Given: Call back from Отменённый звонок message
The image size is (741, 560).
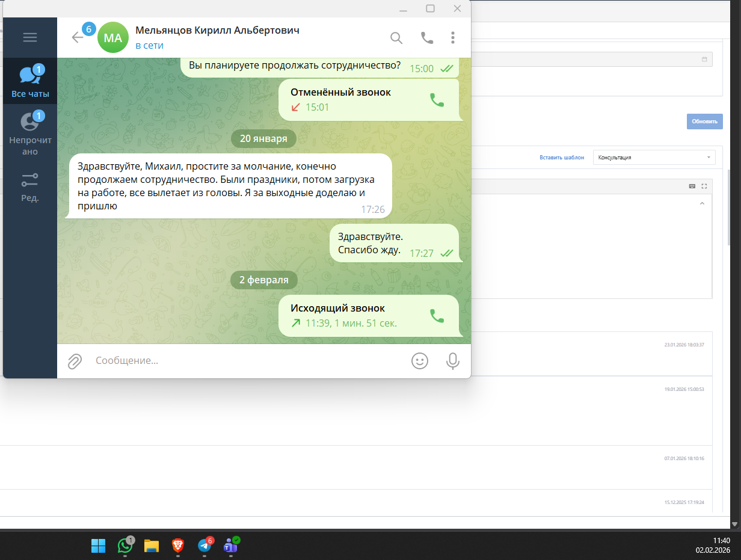Looking at the screenshot, I should pyautogui.click(x=437, y=100).
